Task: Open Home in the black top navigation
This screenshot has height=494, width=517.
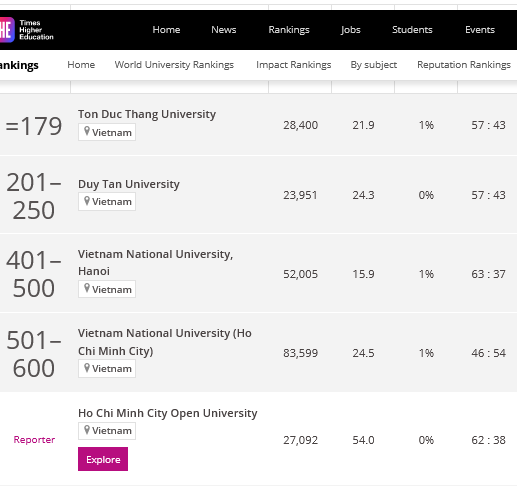Action: [166, 30]
